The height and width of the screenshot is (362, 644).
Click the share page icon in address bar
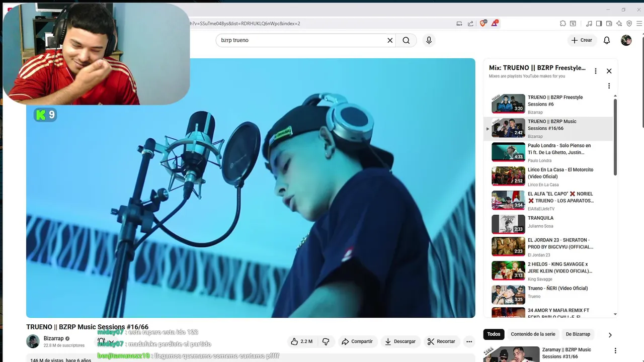click(470, 24)
